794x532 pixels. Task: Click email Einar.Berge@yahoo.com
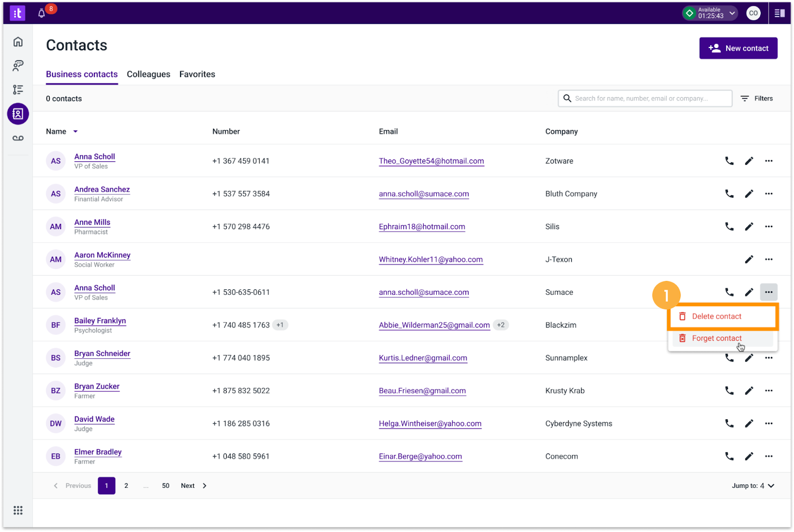tap(420, 456)
